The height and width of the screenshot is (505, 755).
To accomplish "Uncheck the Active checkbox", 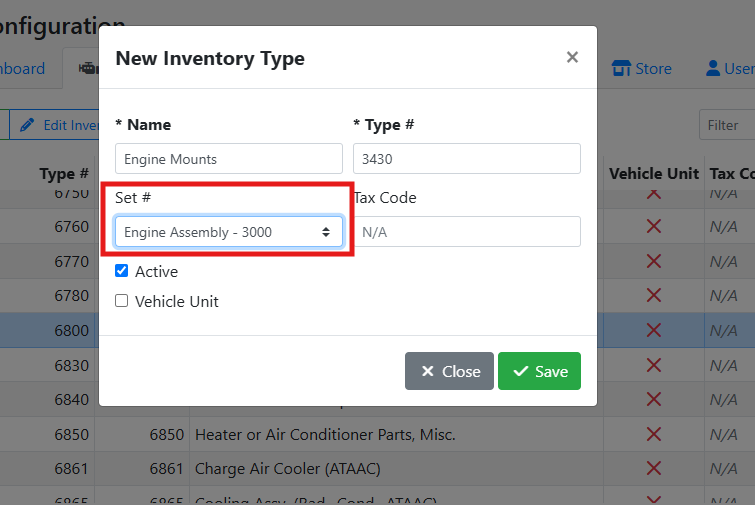I will (x=121, y=271).
